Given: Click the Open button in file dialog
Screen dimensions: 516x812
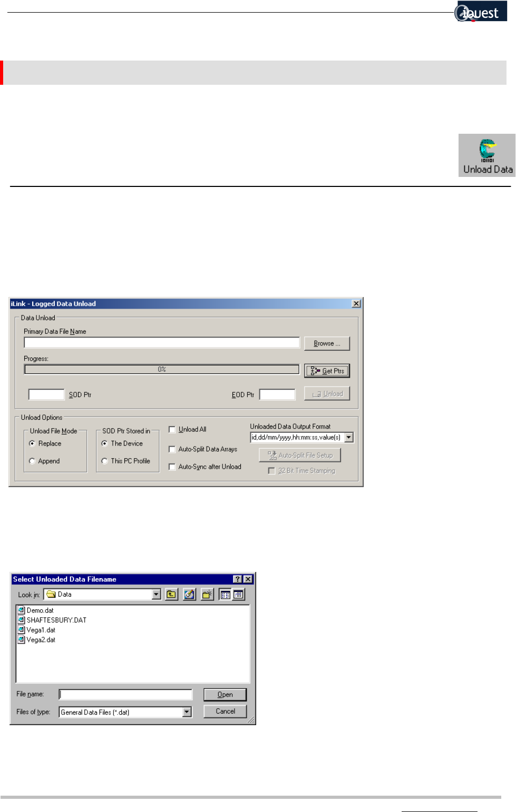Looking at the screenshot, I should 225,695.
